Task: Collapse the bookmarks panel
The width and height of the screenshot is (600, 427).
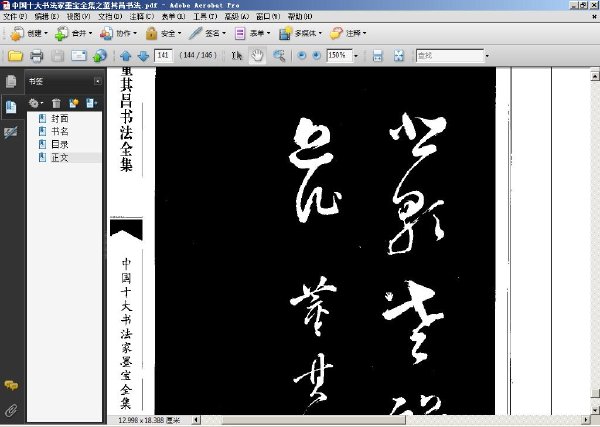Action: click(98, 81)
